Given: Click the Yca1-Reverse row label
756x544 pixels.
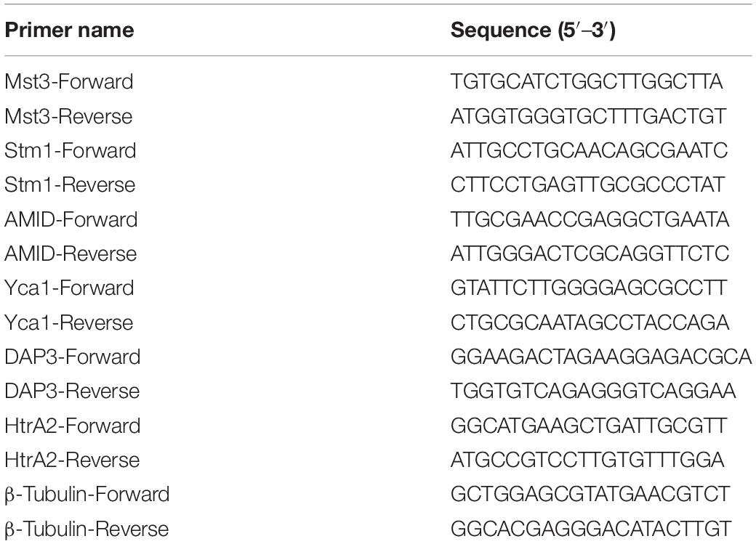Looking at the screenshot, I should (68, 322).
